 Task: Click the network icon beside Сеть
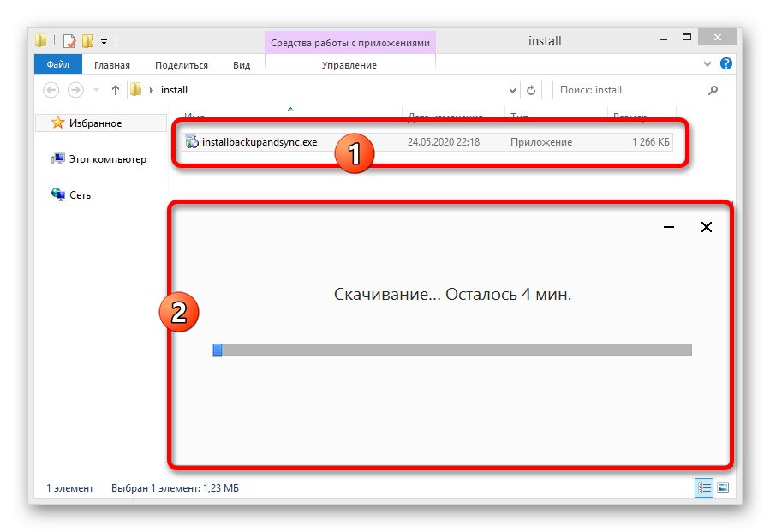[x=58, y=194]
